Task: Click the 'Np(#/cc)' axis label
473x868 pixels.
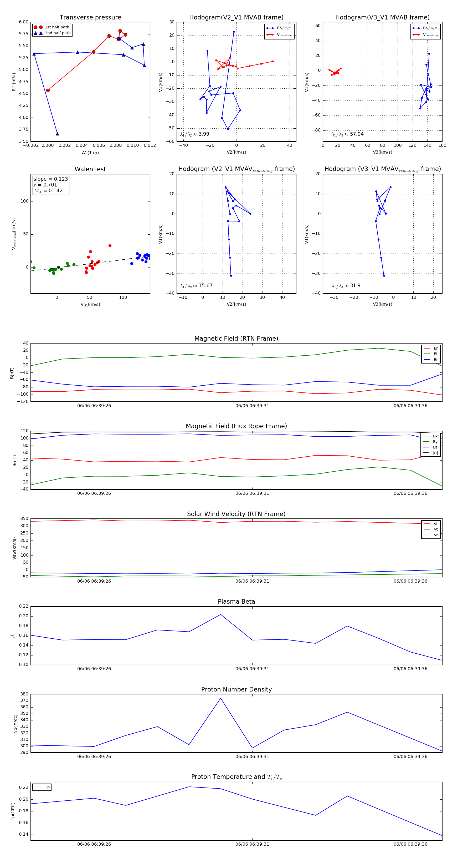Action: coord(15,724)
